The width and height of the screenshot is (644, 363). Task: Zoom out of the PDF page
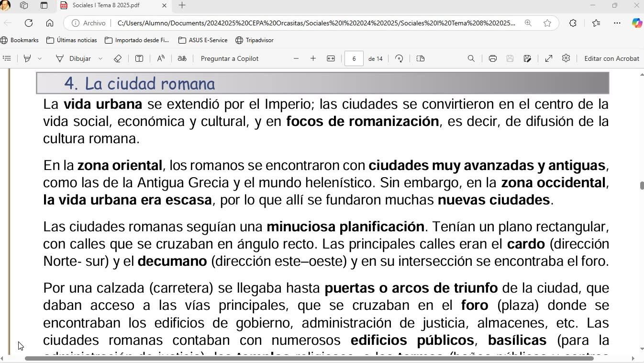(x=296, y=58)
